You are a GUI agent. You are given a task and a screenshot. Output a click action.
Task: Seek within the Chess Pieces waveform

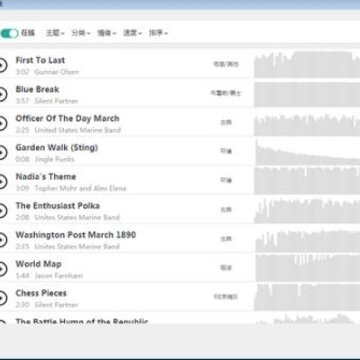[x=307, y=297]
